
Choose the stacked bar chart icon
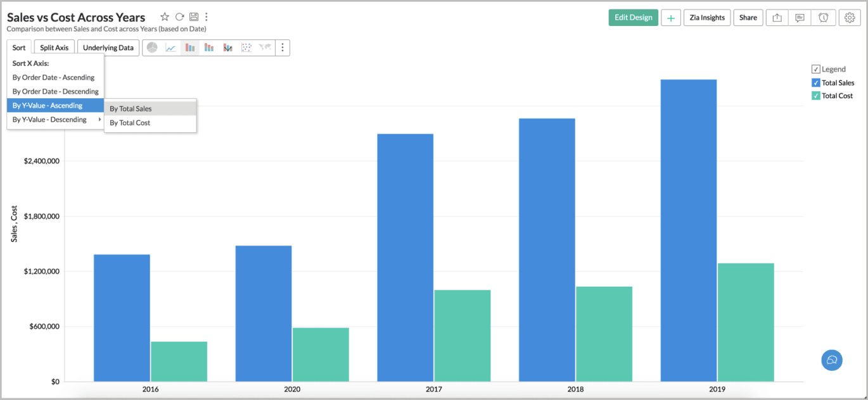pyautogui.click(x=209, y=47)
